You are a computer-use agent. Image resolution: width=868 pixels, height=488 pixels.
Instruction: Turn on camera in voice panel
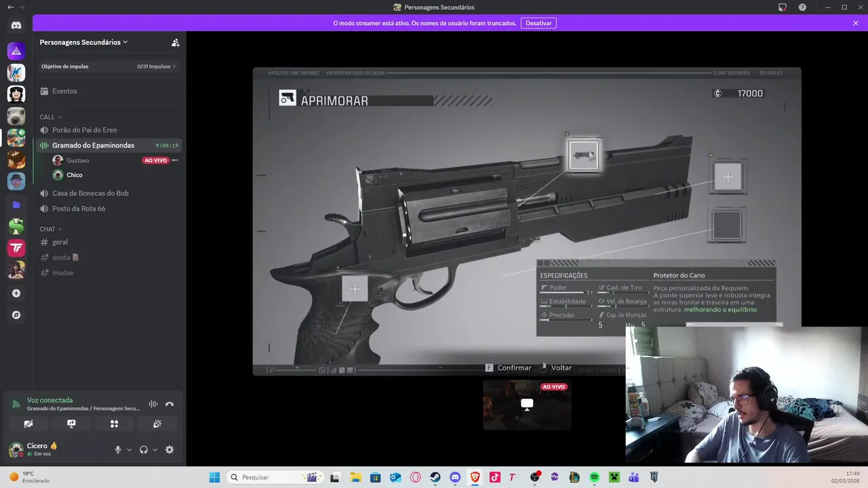pos(28,424)
